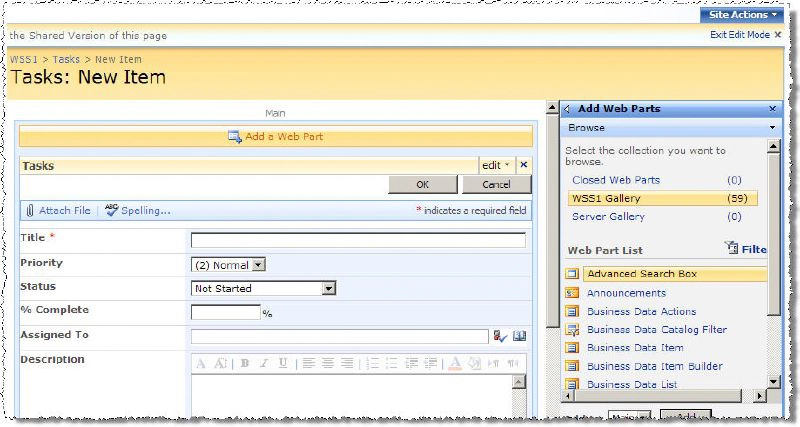Select Business Data Catalog Filter web part

click(x=657, y=330)
